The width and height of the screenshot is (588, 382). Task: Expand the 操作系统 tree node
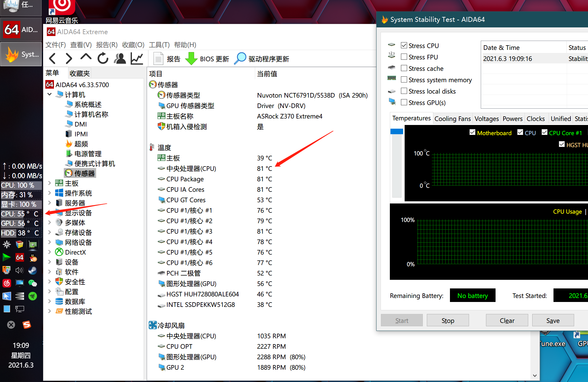pos(50,193)
